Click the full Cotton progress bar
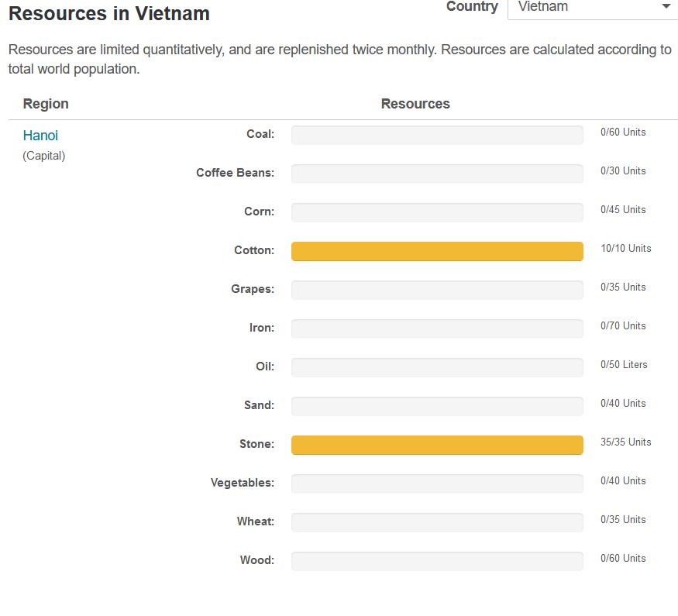Viewport: 678px width, 616px height. [x=437, y=251]
